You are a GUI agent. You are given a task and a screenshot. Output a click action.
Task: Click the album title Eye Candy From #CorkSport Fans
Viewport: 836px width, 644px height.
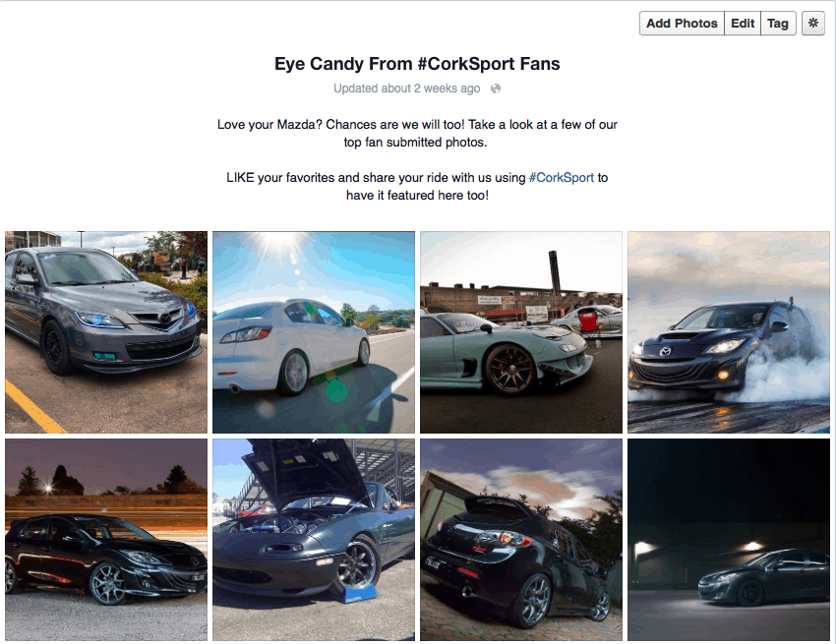point(417,64)
